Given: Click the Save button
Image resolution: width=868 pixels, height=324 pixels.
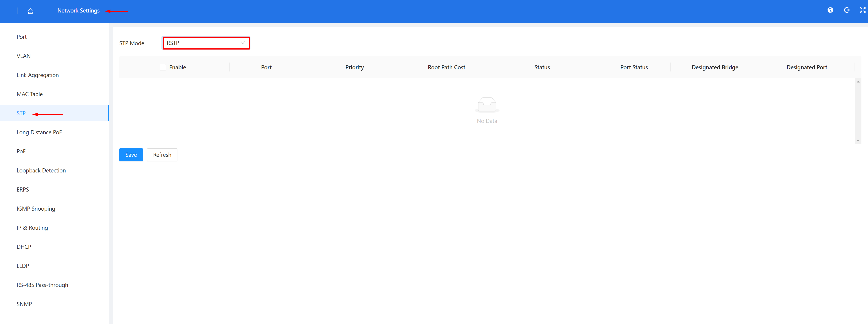Looking at the screenshot, I should click(131, 155).
